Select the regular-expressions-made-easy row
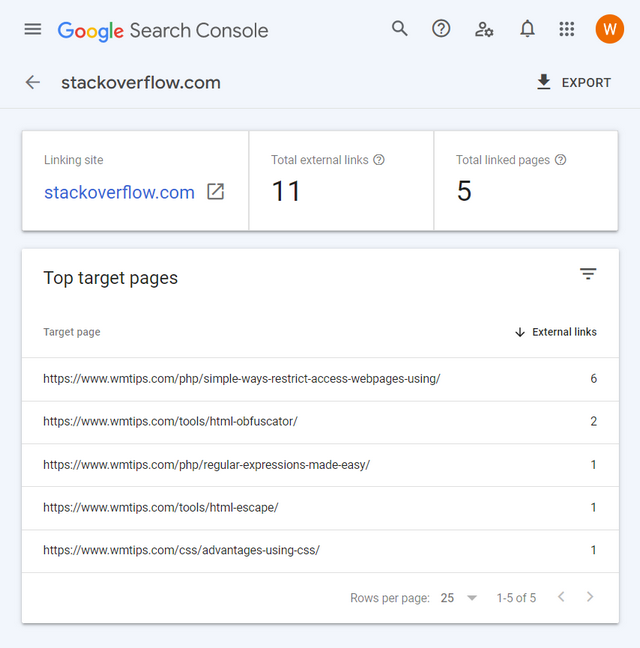 click(320, 465)
